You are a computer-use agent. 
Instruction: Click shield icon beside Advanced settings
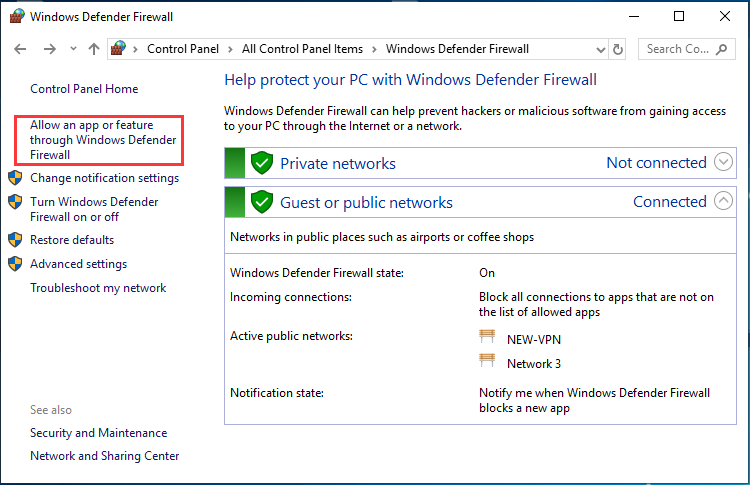(15, 264)
